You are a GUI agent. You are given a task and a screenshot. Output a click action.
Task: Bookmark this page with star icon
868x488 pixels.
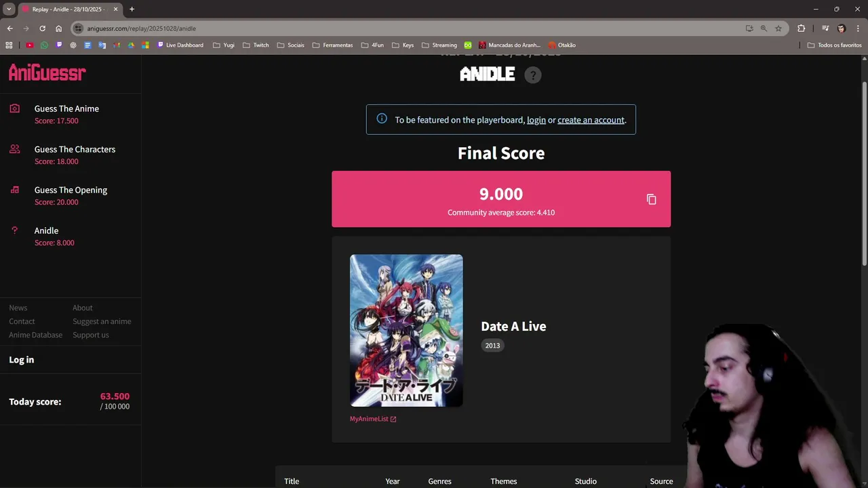[778, 28]
